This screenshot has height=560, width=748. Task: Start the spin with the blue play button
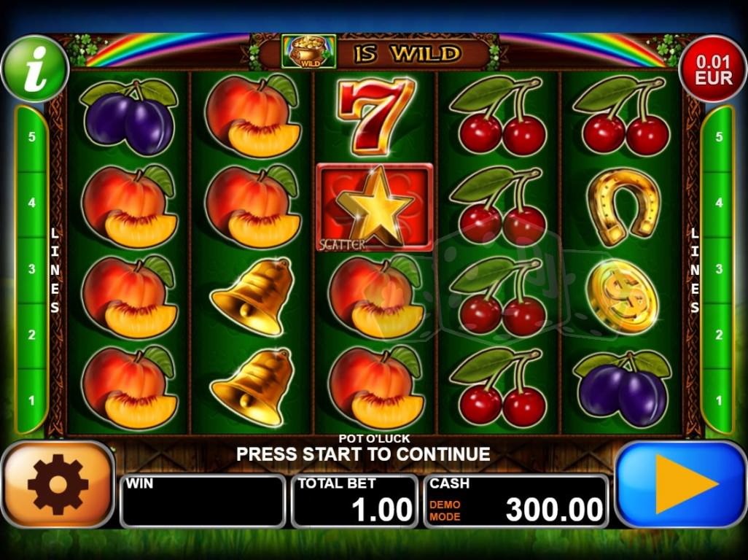click(x=681, y=484)
